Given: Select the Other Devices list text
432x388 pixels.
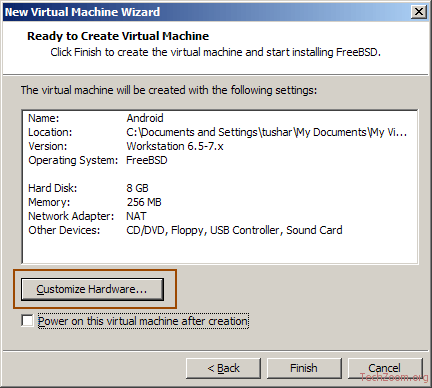Looking at the screenshot, I should [x=234, y=230].
